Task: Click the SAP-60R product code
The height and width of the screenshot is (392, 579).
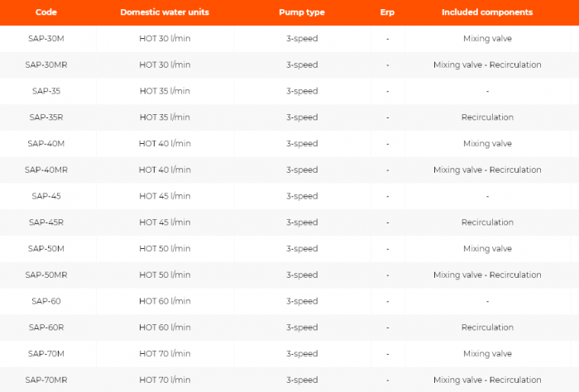Action: click(46, 327)
